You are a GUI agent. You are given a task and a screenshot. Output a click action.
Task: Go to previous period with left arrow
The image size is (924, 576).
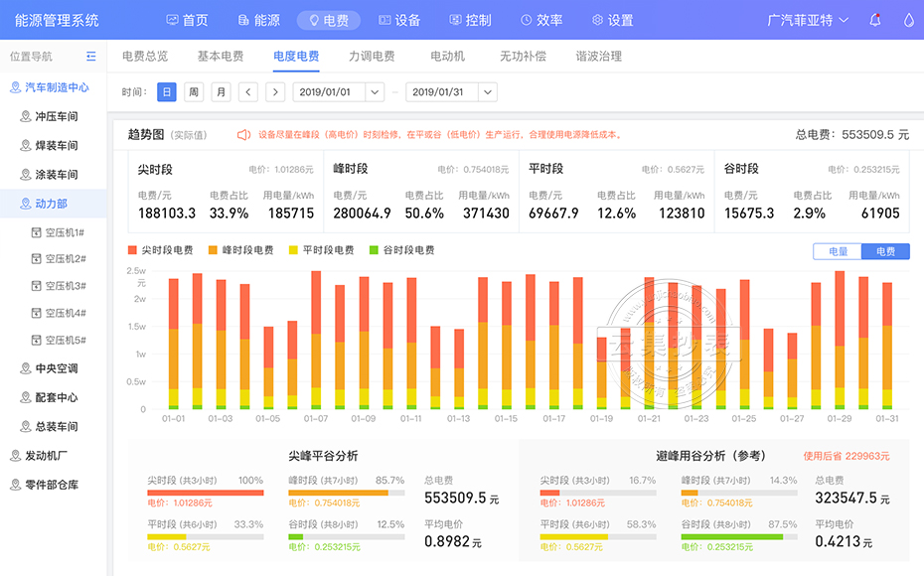pos(248,92)
